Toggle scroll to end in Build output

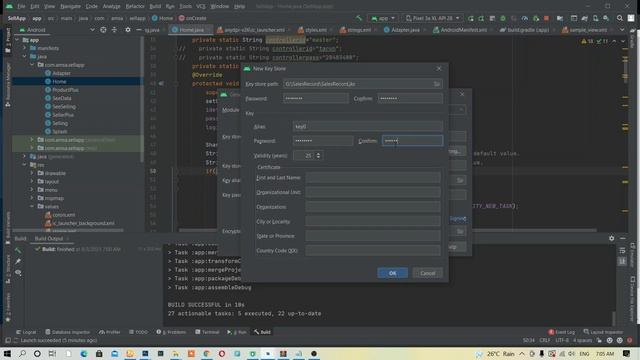tap(622, 261)
